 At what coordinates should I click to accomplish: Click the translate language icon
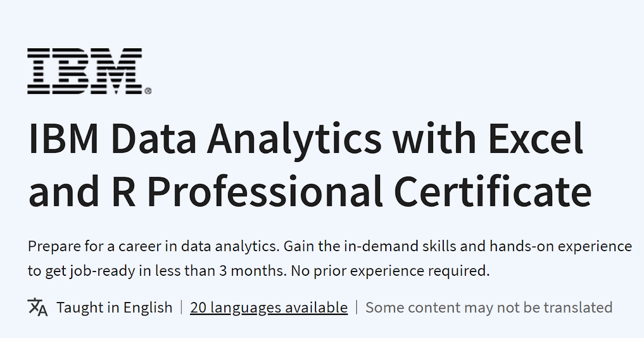pyautogui.click(x=38, y=307)
